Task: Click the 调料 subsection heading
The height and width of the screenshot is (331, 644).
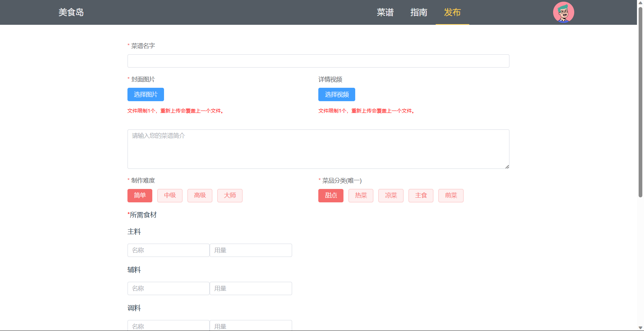Action: (134, 308)
